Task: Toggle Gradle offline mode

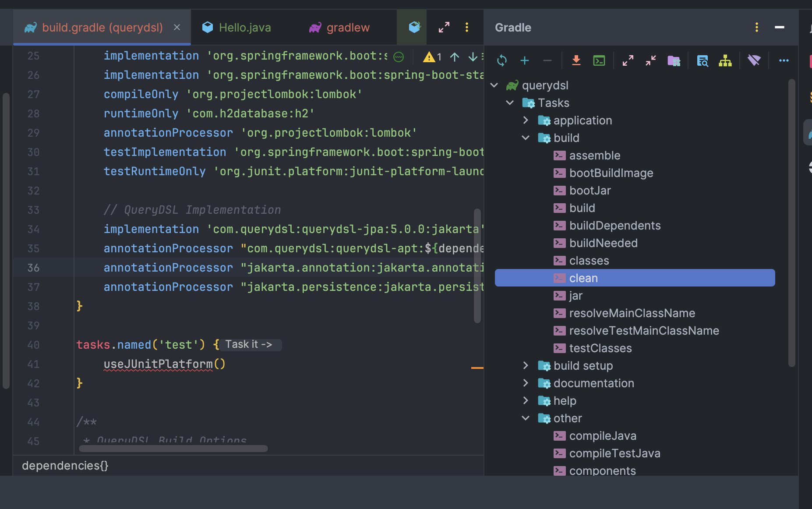Action: point(754,60)
